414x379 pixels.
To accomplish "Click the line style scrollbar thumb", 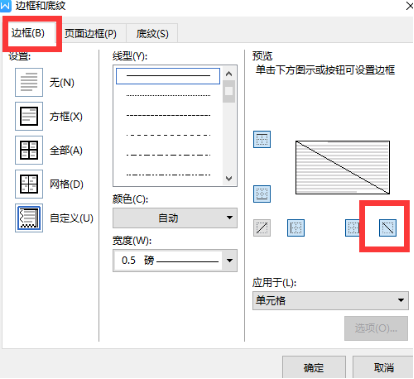I will point(229,91).
